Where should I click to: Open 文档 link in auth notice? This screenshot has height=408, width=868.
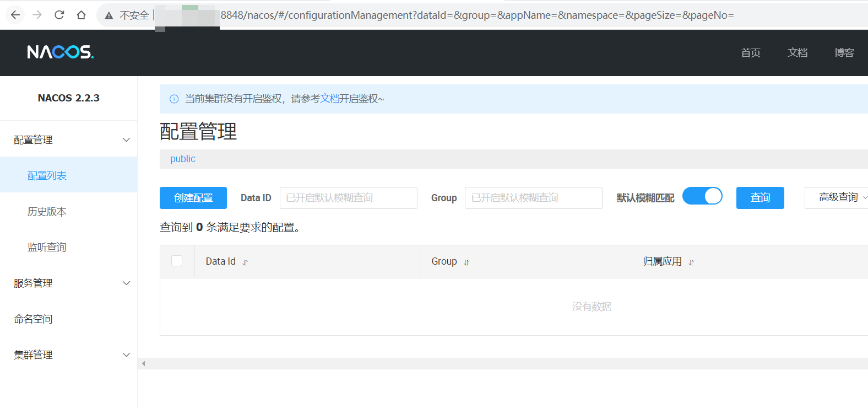pyautogui.click(x=329, y=98)
